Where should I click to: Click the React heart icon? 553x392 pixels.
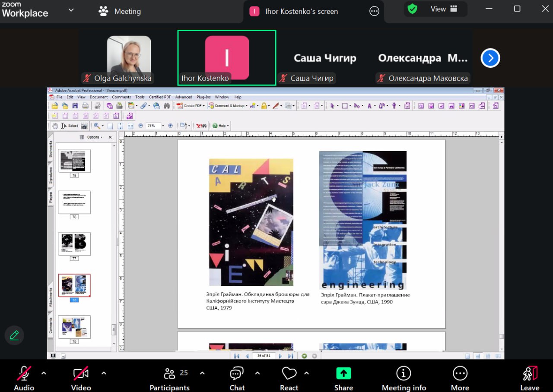click(x=289, y=374)
